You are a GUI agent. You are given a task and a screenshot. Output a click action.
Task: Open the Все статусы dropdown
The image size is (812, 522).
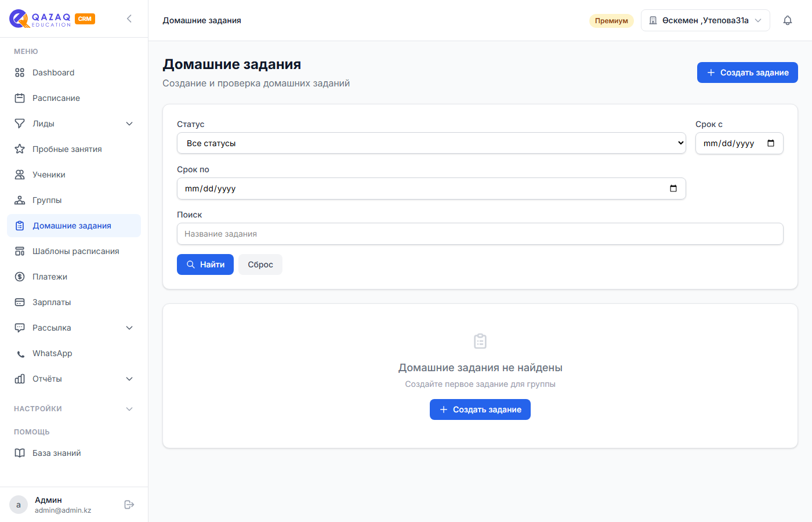[432, 143]
